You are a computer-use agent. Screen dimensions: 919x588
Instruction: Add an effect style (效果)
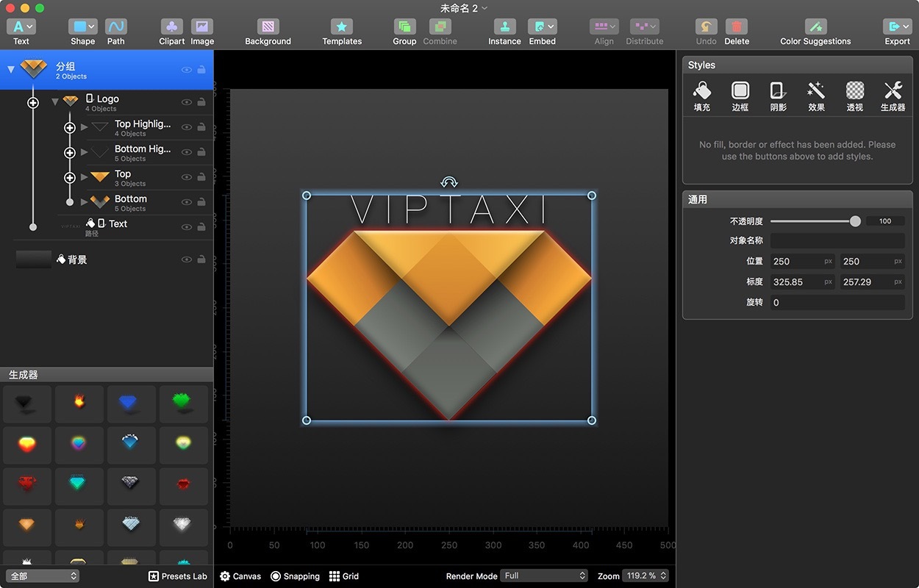tap(816, 91)
